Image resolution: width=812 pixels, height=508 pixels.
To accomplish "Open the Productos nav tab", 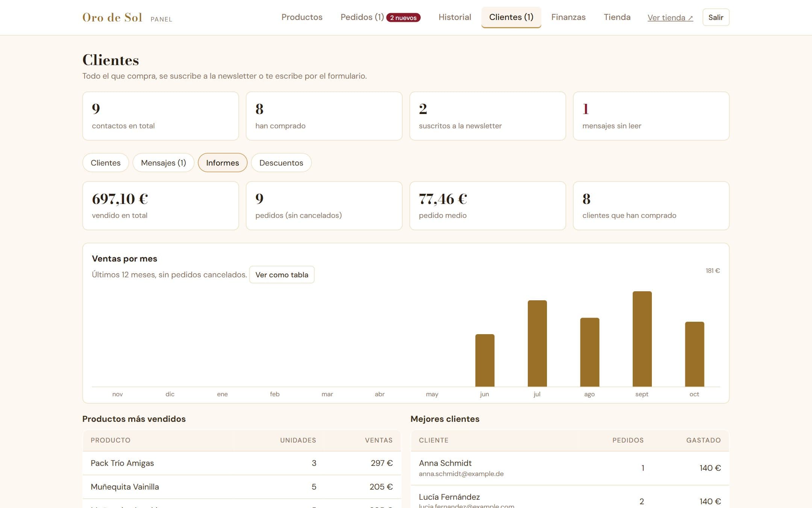I will pos(302,17).
